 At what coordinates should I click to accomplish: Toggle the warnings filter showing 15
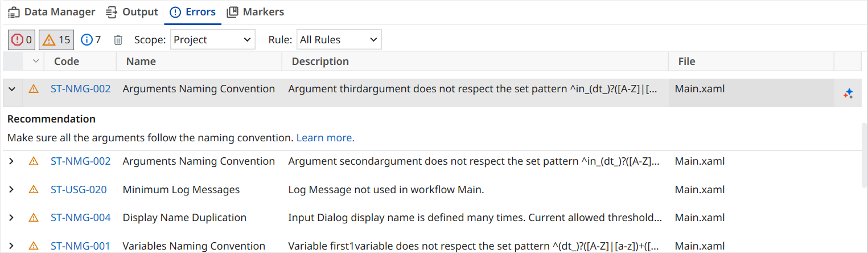(56, 40)
